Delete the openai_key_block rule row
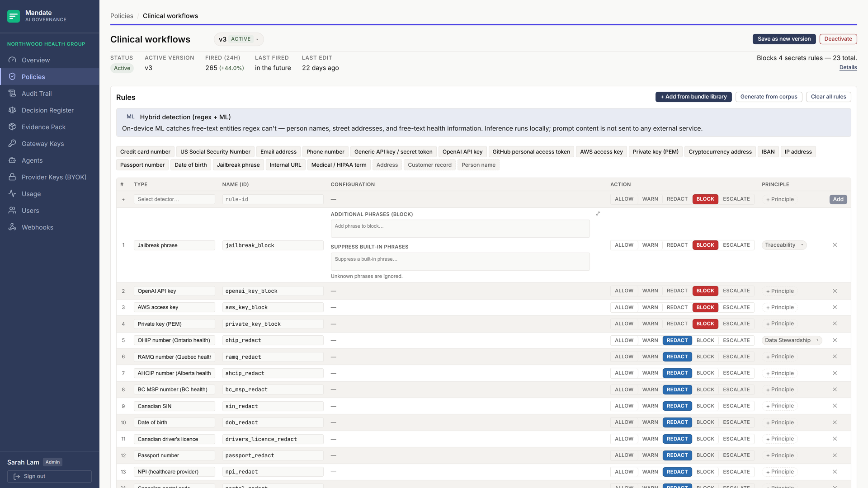Viewport: 868px width, 488px height. point(835,291)
